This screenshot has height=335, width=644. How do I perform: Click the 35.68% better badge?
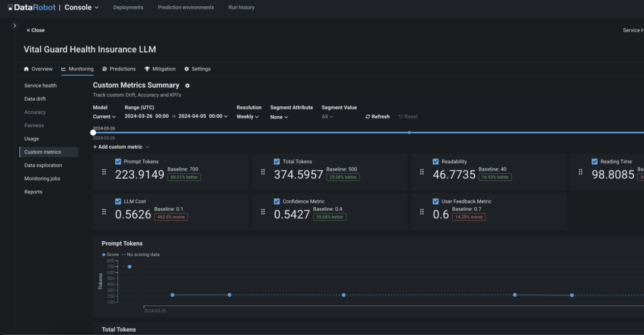pos(330,217)
